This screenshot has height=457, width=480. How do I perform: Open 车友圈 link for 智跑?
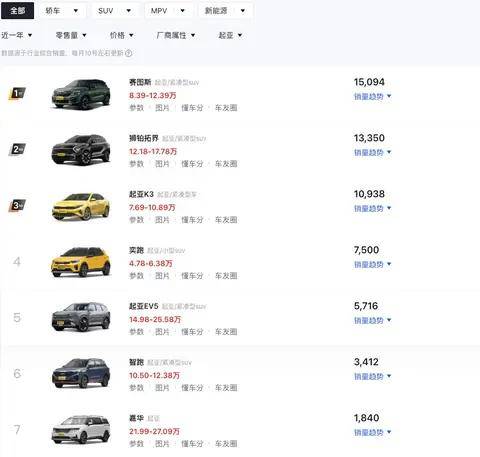click(x=226, y=388)
